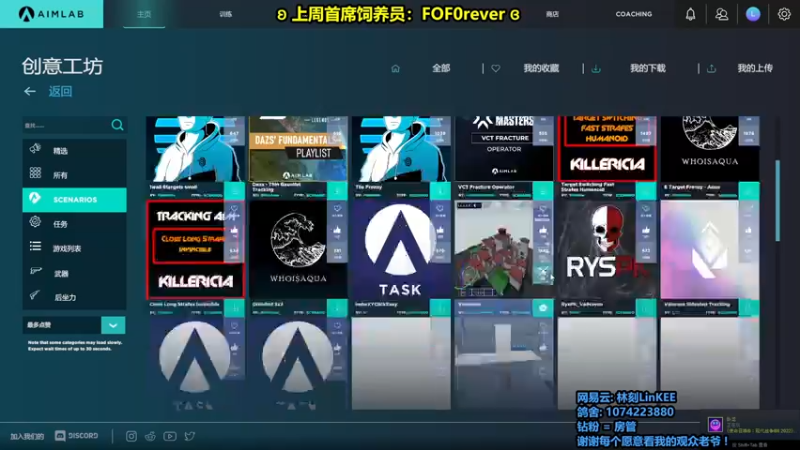800x450 pixels.
Task: Like the WHOISAQUA wave card with thumbs-up
Action: 337,231
